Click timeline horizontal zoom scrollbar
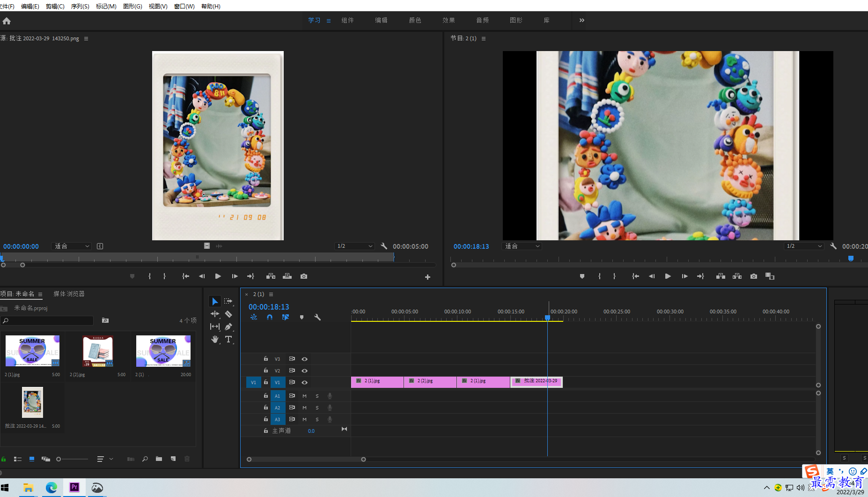This screenshot has height=497, width=868. (x=306, y=460)
